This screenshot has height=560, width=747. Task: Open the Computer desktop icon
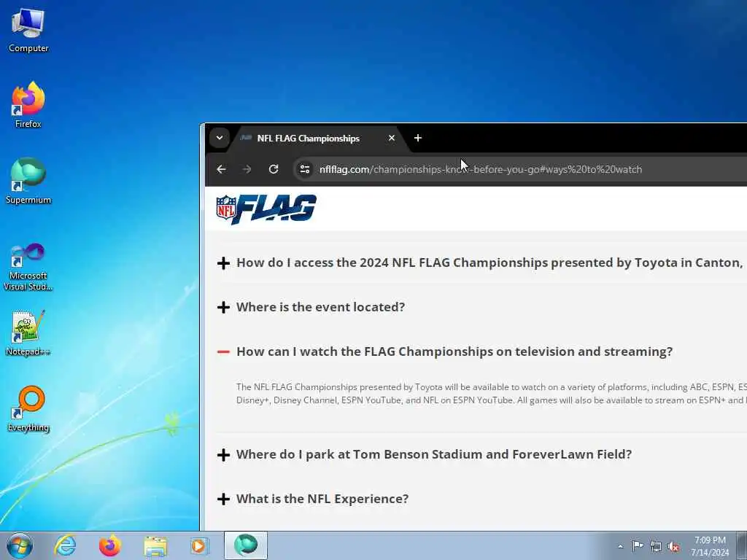tap(28, 31)
